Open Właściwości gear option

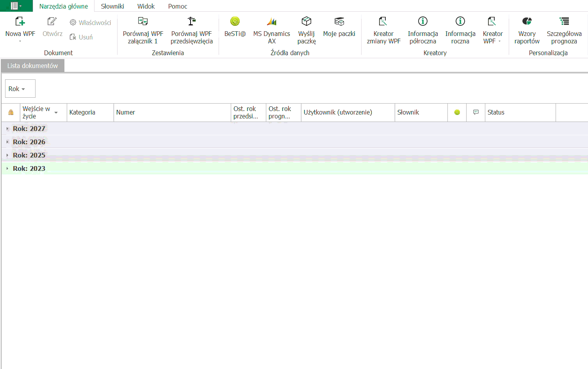(x=90, y=23)
